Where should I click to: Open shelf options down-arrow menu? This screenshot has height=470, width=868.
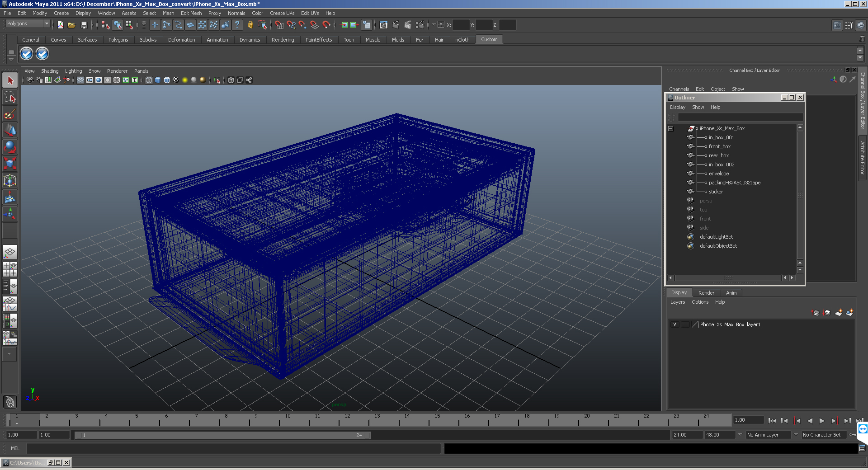tap(11, 59)
